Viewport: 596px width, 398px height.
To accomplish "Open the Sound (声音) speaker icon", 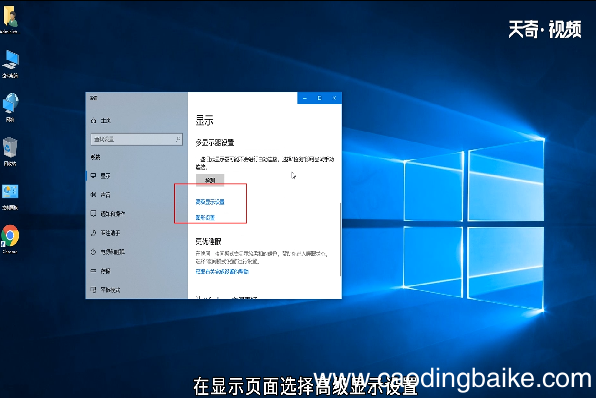I will [x=94, y=195].
